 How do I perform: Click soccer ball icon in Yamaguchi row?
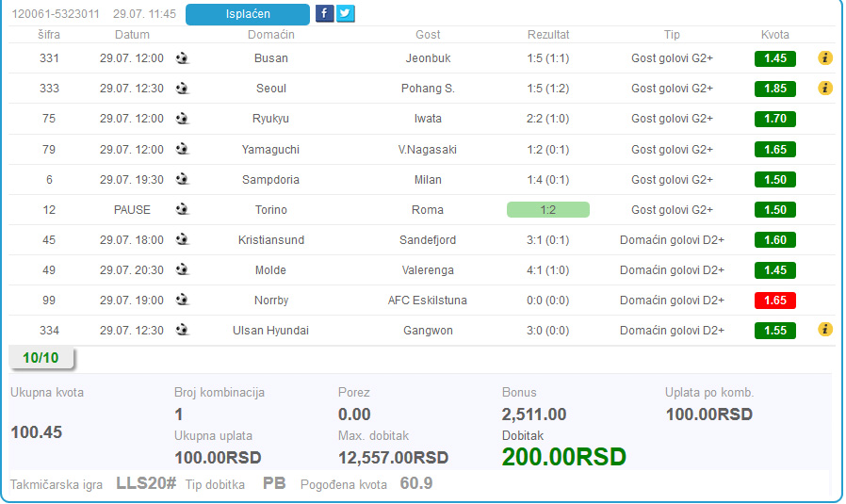[x=183, y=149]
